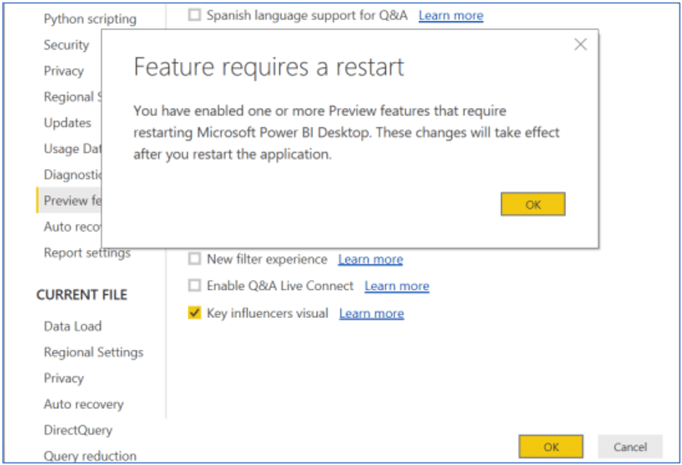Select Query reduction in sidebar
The image size is (682, 465).
(x=89, y=456)
